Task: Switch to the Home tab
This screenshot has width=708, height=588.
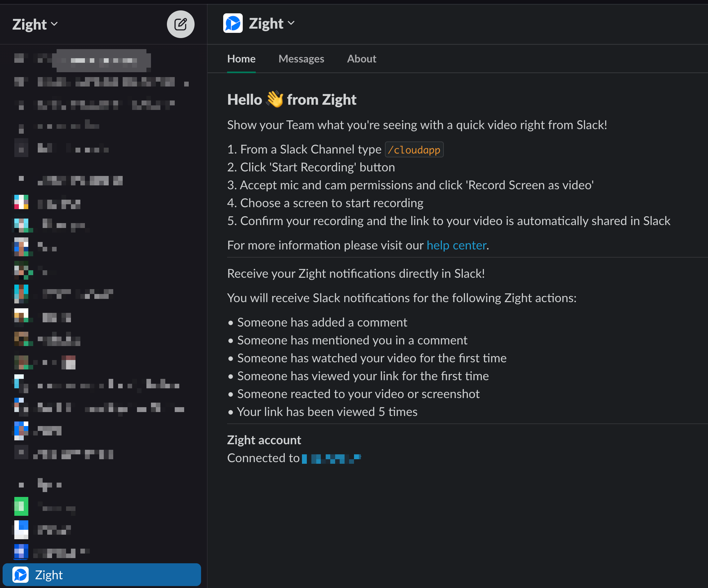Action: (241, 59)
